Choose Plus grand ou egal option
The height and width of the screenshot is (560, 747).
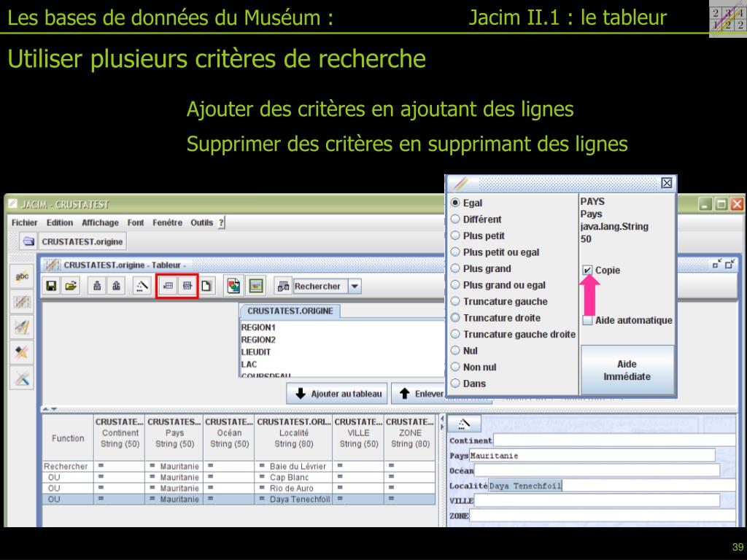point(455,285)
